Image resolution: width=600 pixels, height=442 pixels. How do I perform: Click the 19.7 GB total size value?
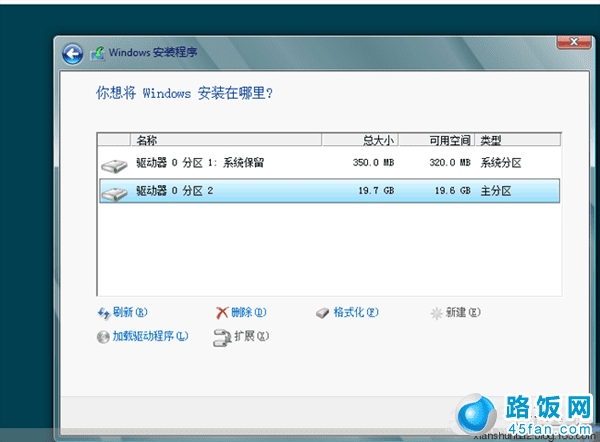tap(376, 191)
